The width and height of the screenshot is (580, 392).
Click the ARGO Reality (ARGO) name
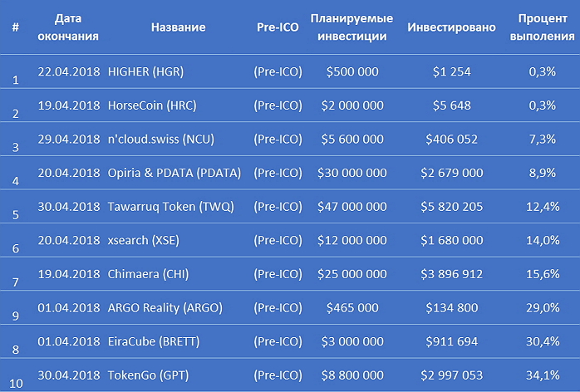pos(165,307)
